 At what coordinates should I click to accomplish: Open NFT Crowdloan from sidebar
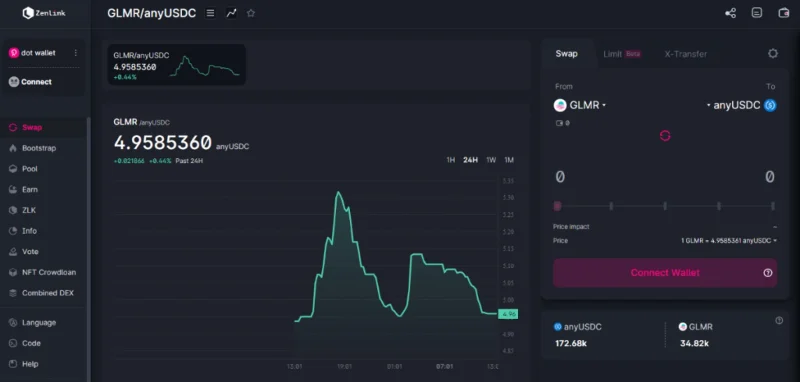pyautogui.click(x=49, y=272)
